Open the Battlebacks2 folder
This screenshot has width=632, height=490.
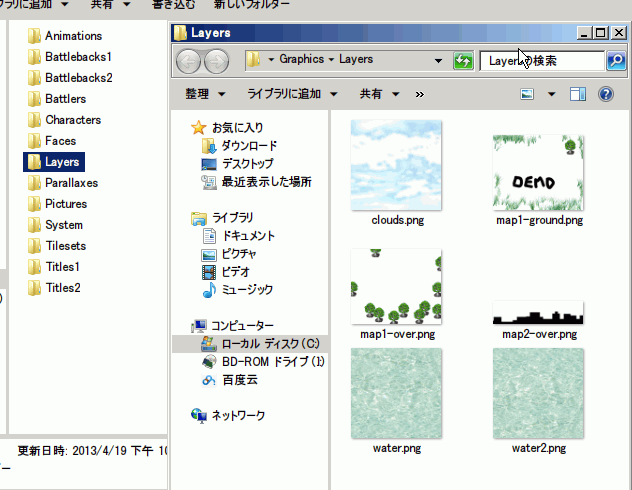[70, 78]
